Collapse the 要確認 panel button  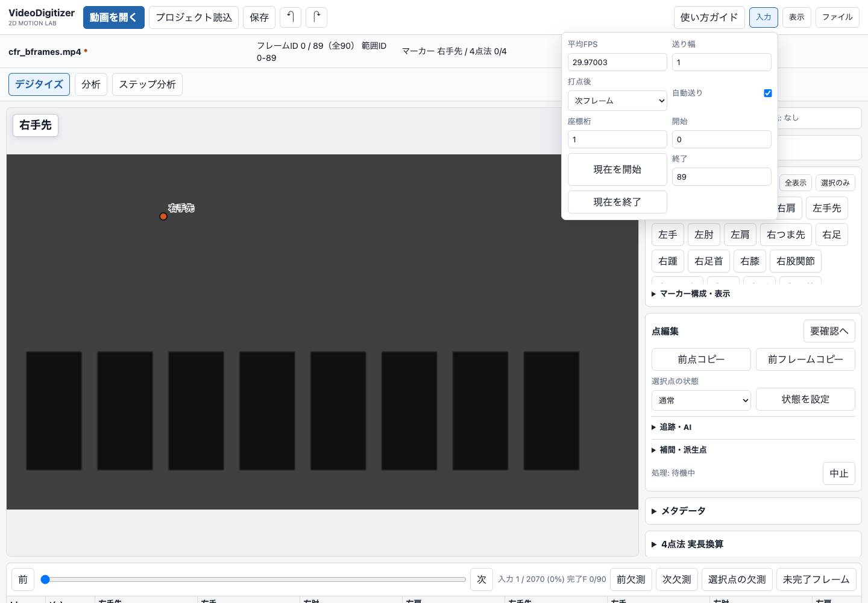click(829, 331)
